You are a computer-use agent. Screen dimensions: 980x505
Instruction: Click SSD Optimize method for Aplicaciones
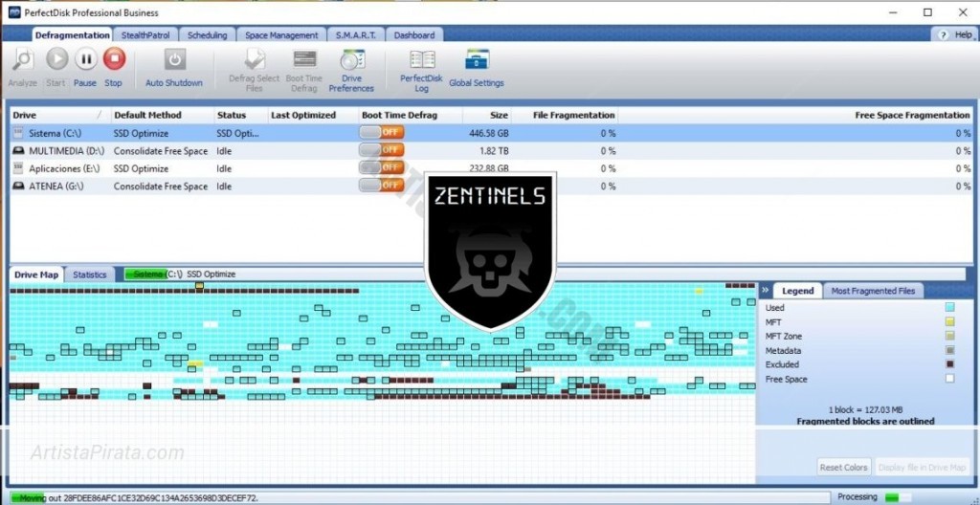[x=142, y=168]
